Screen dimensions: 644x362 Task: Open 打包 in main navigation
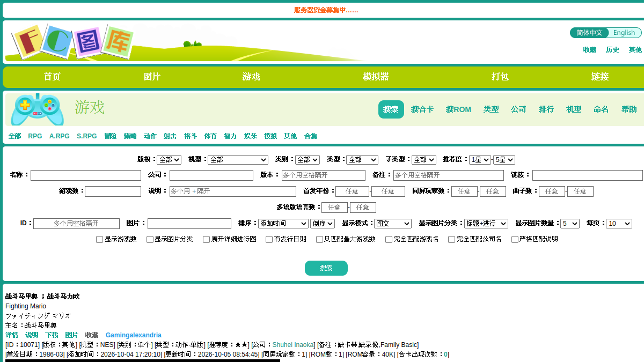[500, 77]
